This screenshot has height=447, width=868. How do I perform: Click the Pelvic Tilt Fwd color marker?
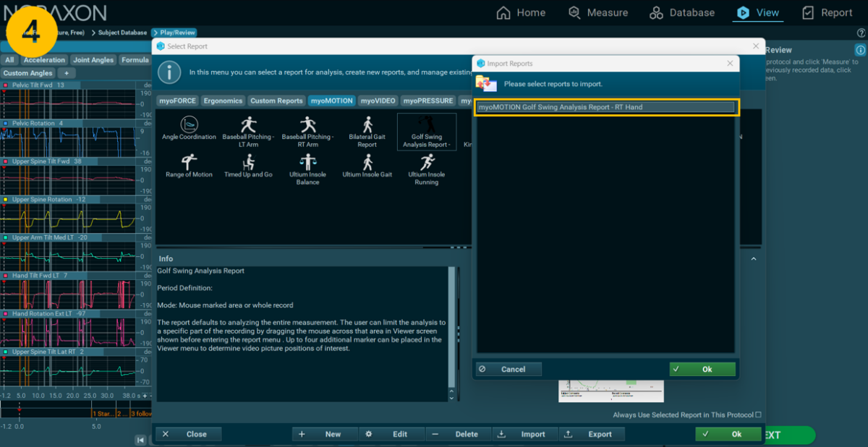pos(5,85)
